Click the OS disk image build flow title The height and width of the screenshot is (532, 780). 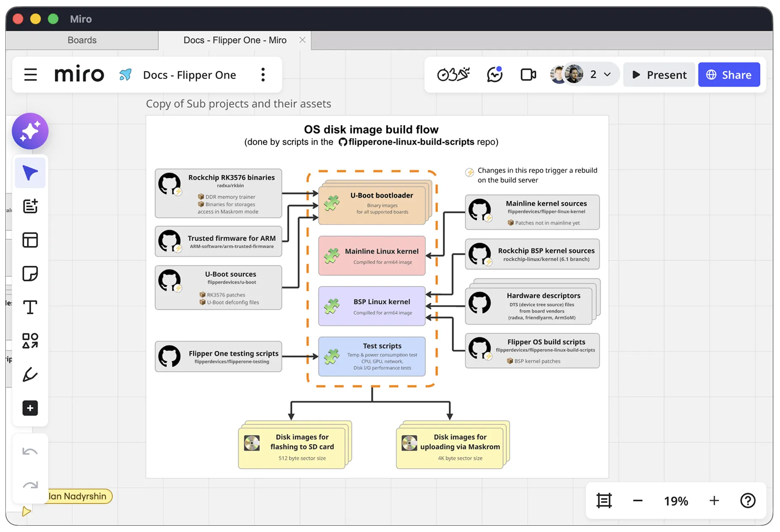(371, 129)
